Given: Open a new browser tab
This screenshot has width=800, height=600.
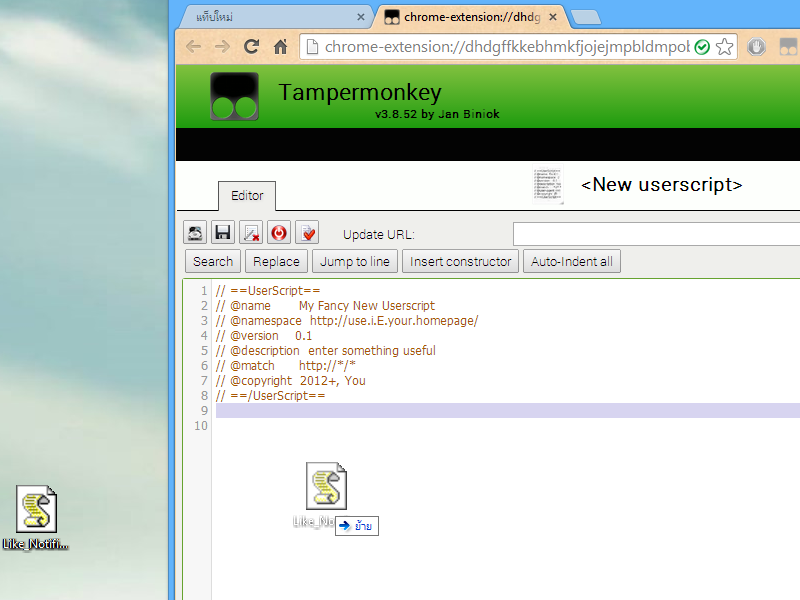Looking at the screenshot, I should (586, 17).
